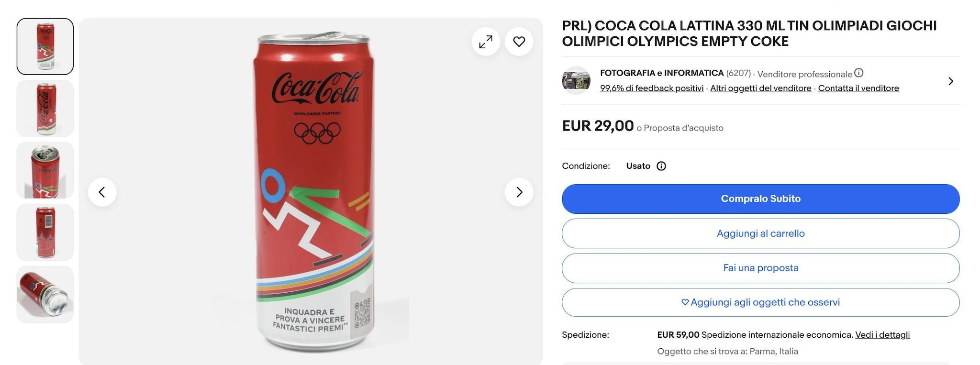Show the third thumbnail with can top

coord(45,170)
